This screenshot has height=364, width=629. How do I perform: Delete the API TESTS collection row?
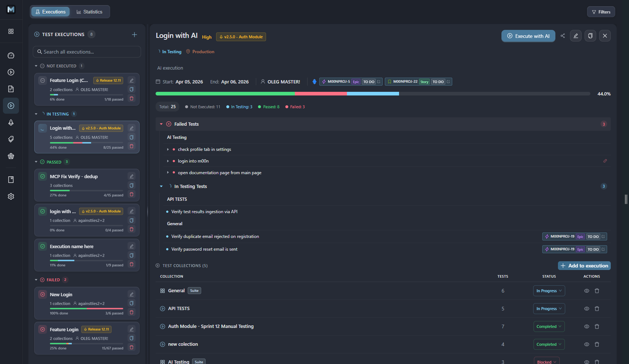point(597,309)
